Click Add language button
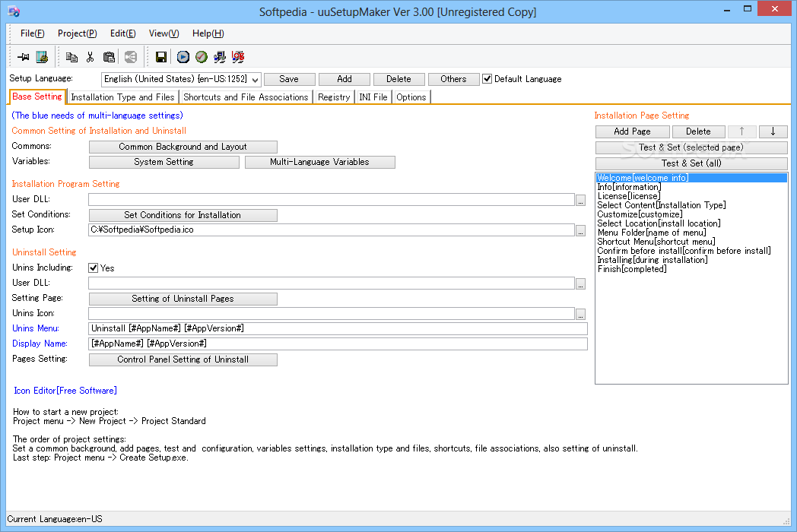Screen dimensions: 797x532 [x=344, y=79]
